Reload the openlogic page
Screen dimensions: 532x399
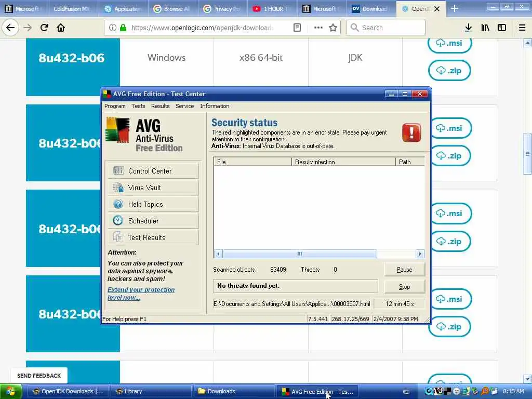tap(44, 28)
